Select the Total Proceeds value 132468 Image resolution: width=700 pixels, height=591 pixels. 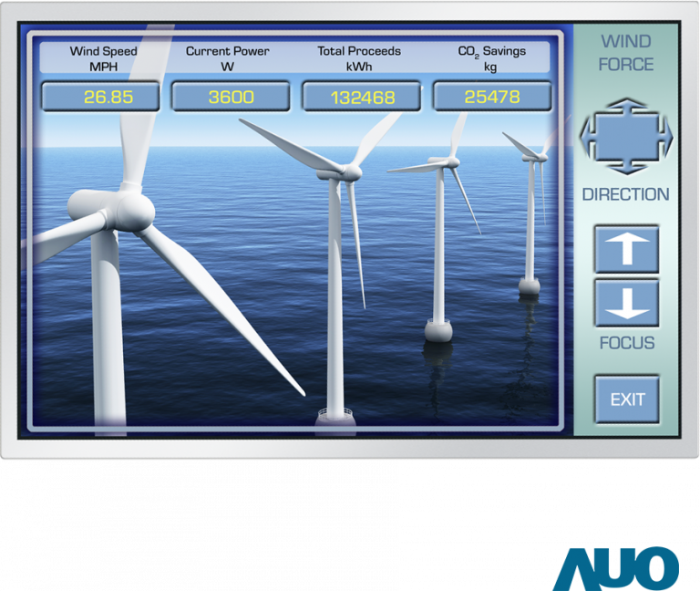[x=362, y=97]
